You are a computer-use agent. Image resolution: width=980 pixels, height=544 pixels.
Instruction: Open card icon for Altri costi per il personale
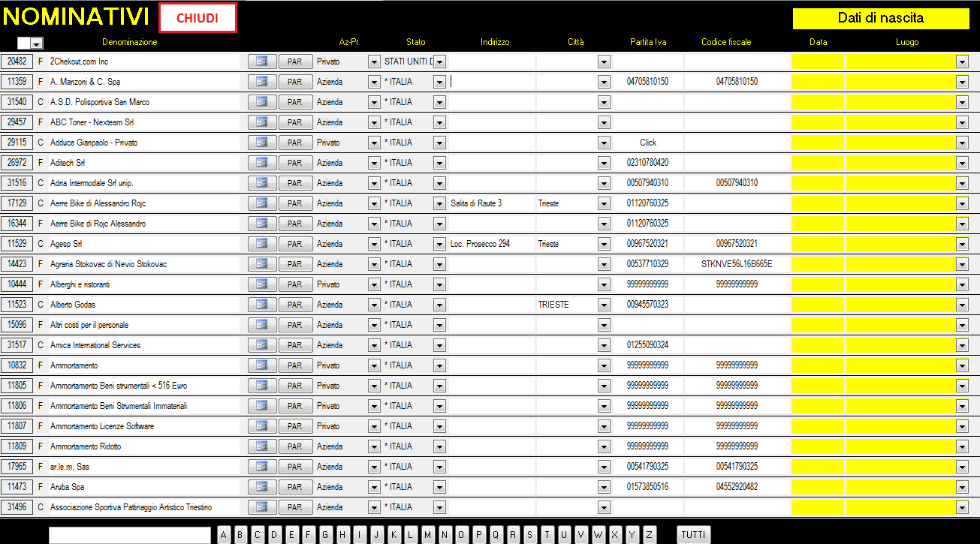point(262,325)
